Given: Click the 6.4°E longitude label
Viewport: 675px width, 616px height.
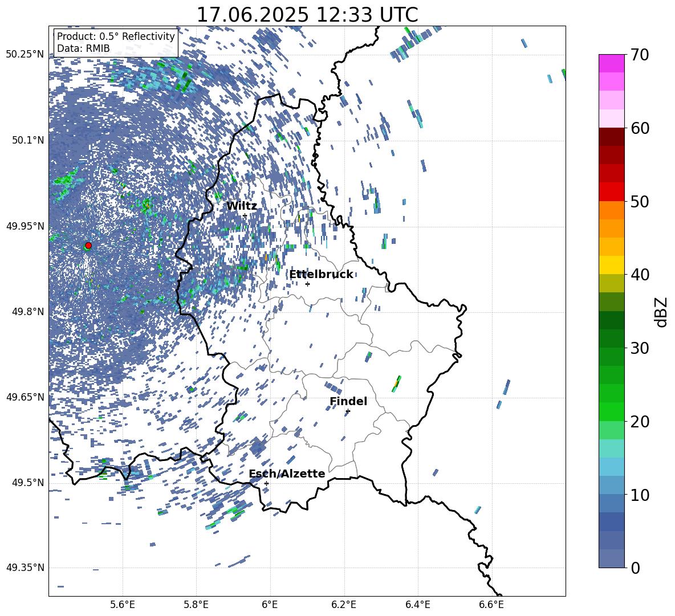Looking at the screenshot, I should point(417,605).
